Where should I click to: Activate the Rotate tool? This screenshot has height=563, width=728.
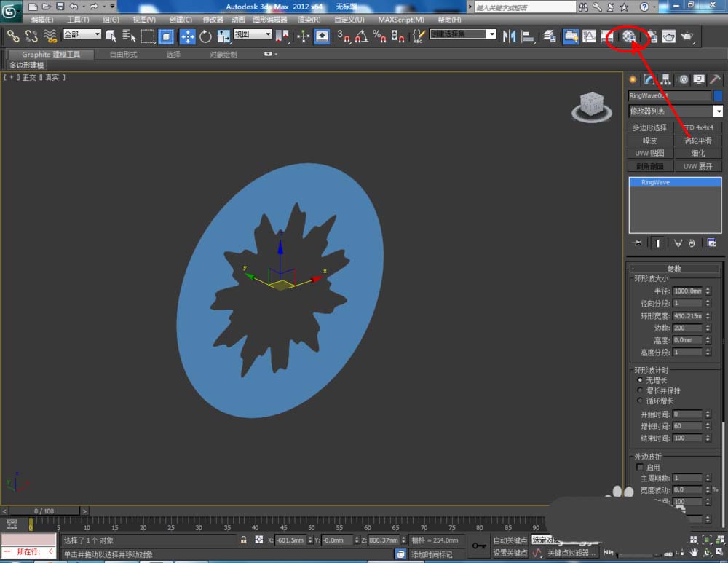click(x=205, y=36)
